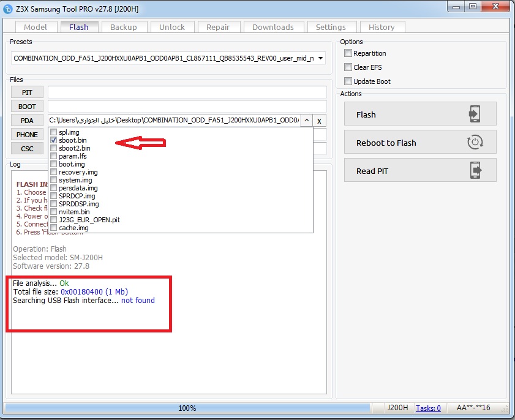Viewport: 515px width, 420px height.
Task: Check the nvitem.bin file
Action: tap(53, 212)
